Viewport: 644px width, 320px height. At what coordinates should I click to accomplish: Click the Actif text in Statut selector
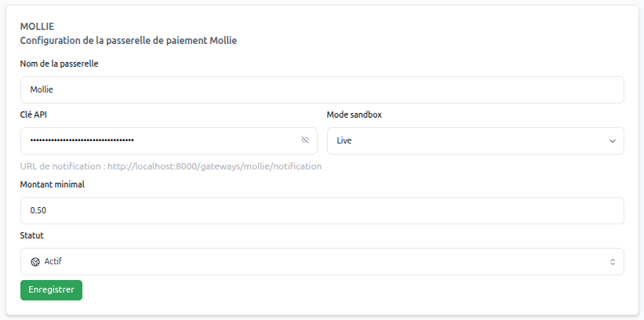pos(53,261)
